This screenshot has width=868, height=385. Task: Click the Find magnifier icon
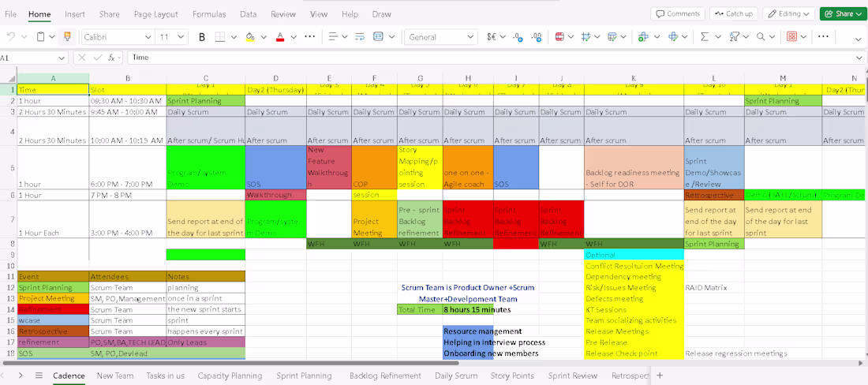(761, 37)
